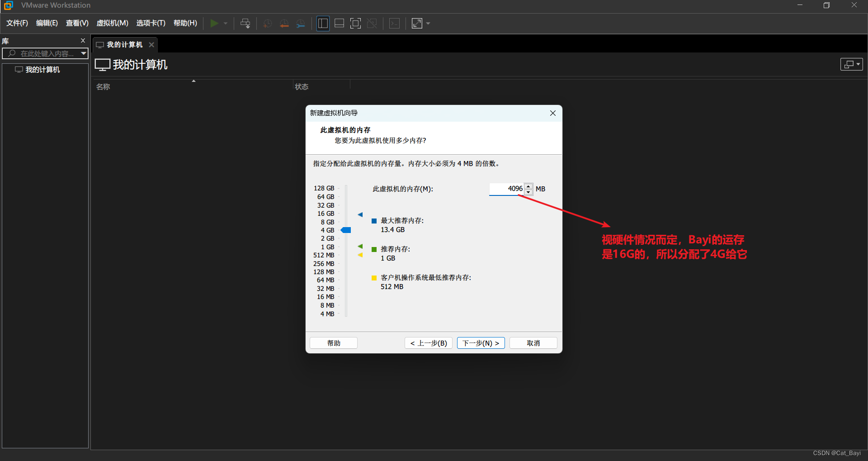Click the library search input field
Image resolution: width=868 pixels, height=461 pixels.
click(45, 53)
